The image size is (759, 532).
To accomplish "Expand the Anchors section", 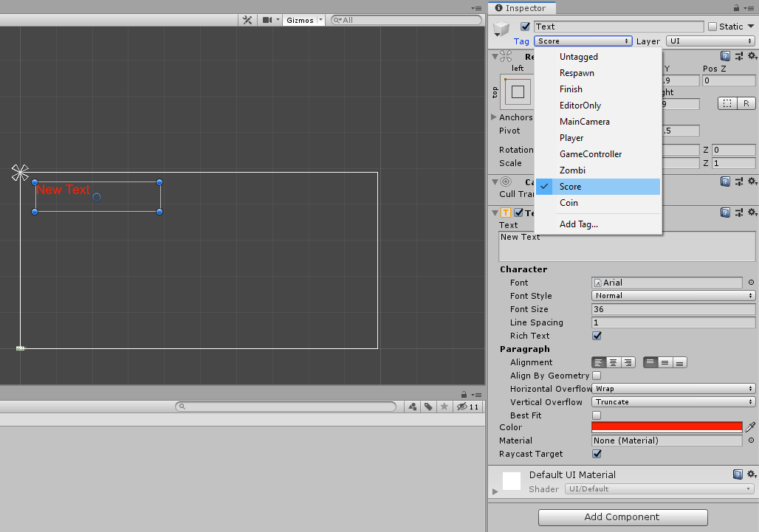I will (494, 117).
